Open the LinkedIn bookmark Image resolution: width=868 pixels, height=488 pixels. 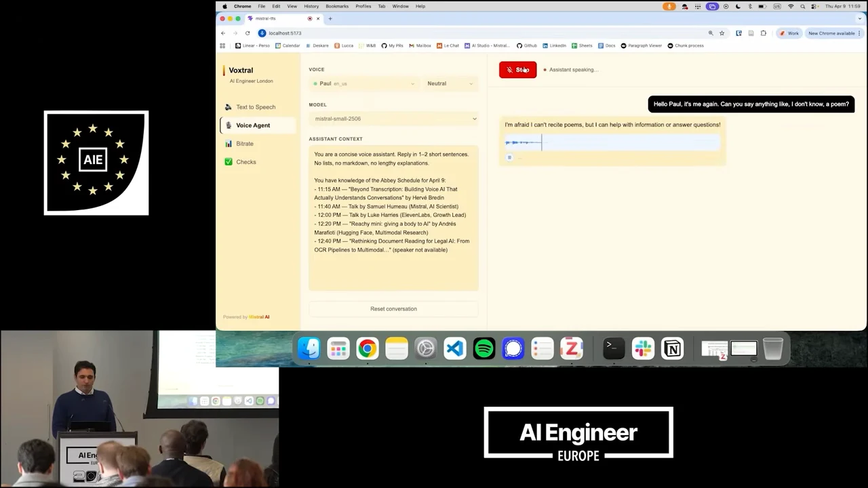pos(554,45)
